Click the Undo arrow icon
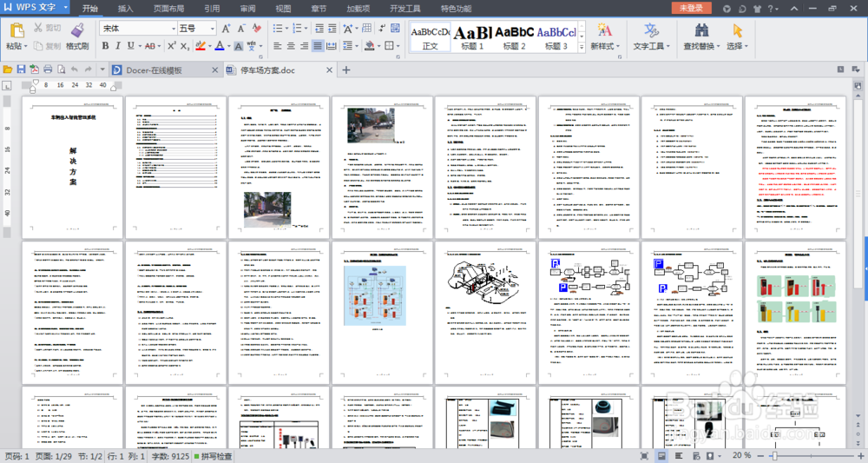868x463 pixels. pos(75,69)
